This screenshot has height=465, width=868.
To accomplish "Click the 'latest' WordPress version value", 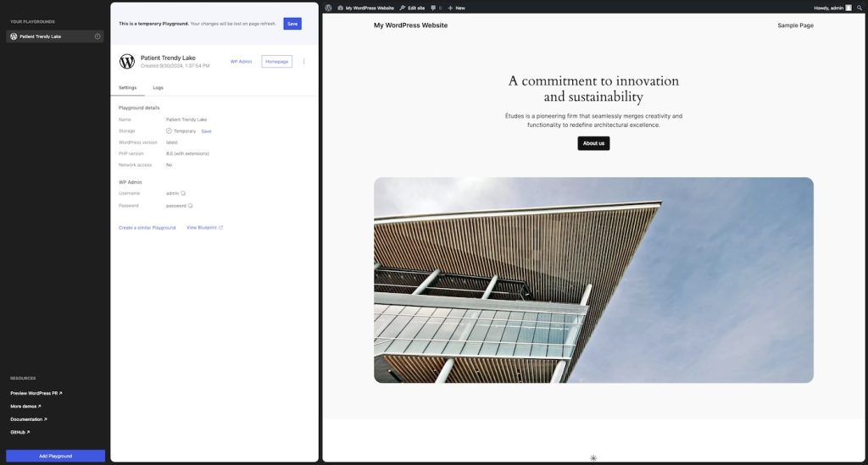I will pyautogui.click(x=171, y=142).
